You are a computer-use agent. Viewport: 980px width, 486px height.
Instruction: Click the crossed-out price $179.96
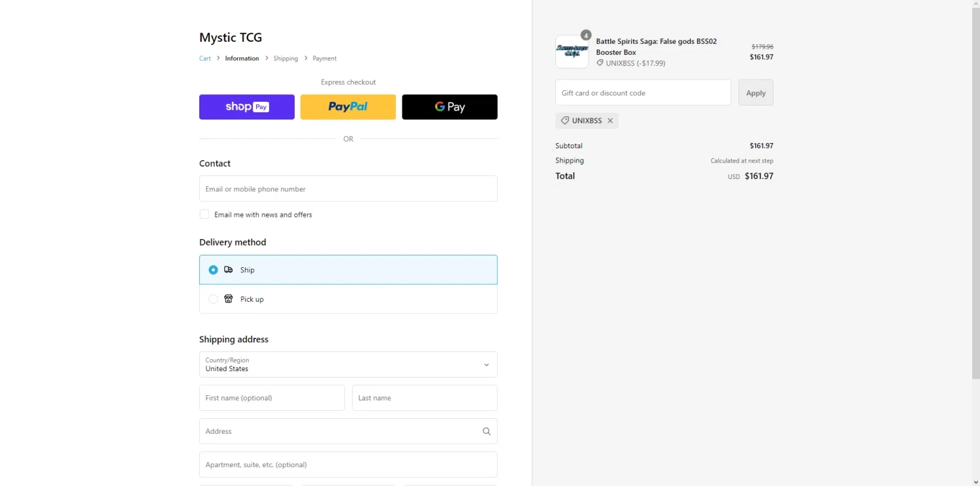pyautogui.click(x=762, y=47)
